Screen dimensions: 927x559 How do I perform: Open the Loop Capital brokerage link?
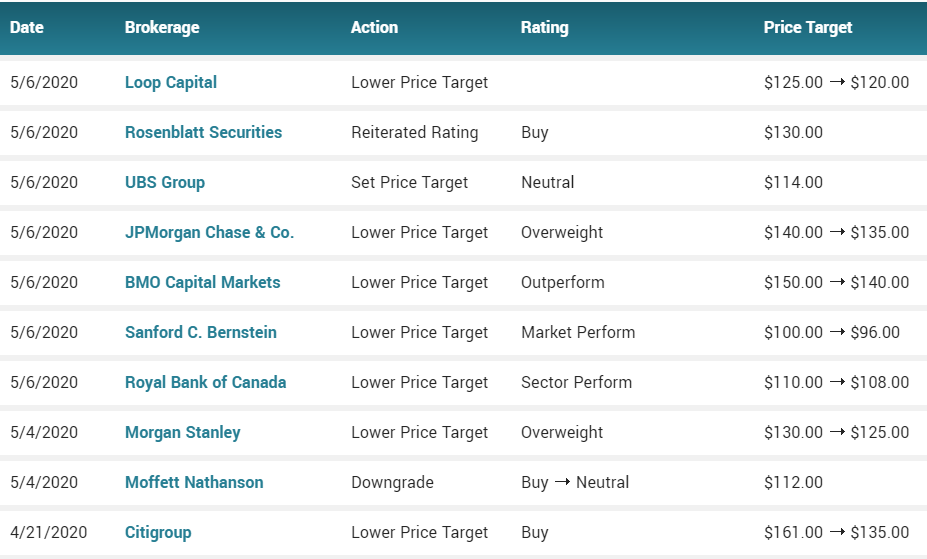(171, 83)
